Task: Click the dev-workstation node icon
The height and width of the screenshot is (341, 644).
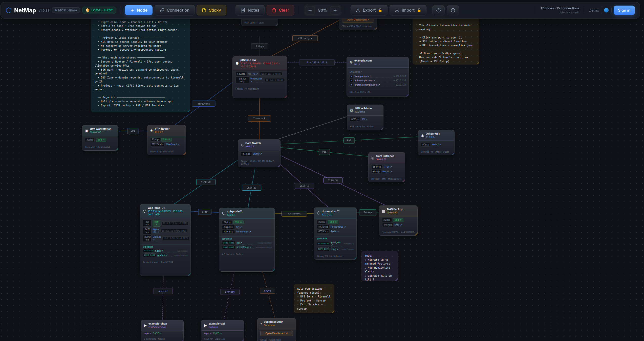Action: 87,131
